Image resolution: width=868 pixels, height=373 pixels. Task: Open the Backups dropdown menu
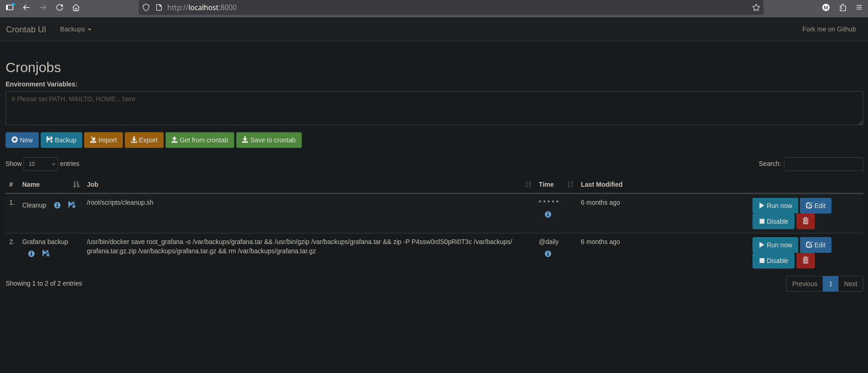75,29
